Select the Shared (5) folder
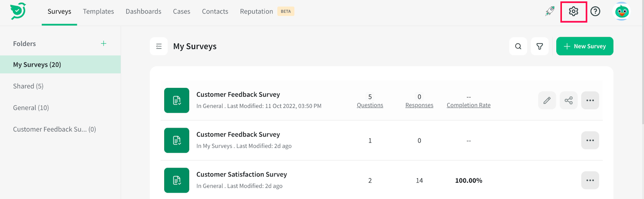Image resolution: width=644 pixels, height=199 pixels. pyautogui.click(x=28, y=86)
